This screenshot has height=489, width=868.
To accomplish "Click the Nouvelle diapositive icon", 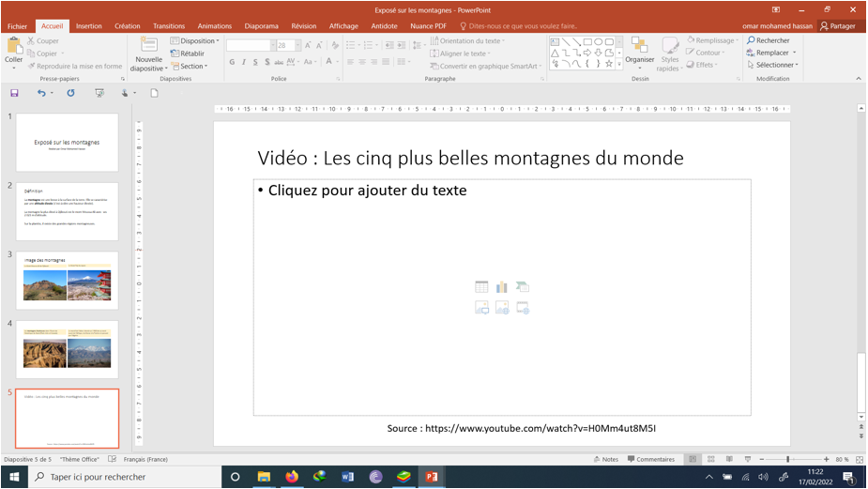I will [148, 45].
